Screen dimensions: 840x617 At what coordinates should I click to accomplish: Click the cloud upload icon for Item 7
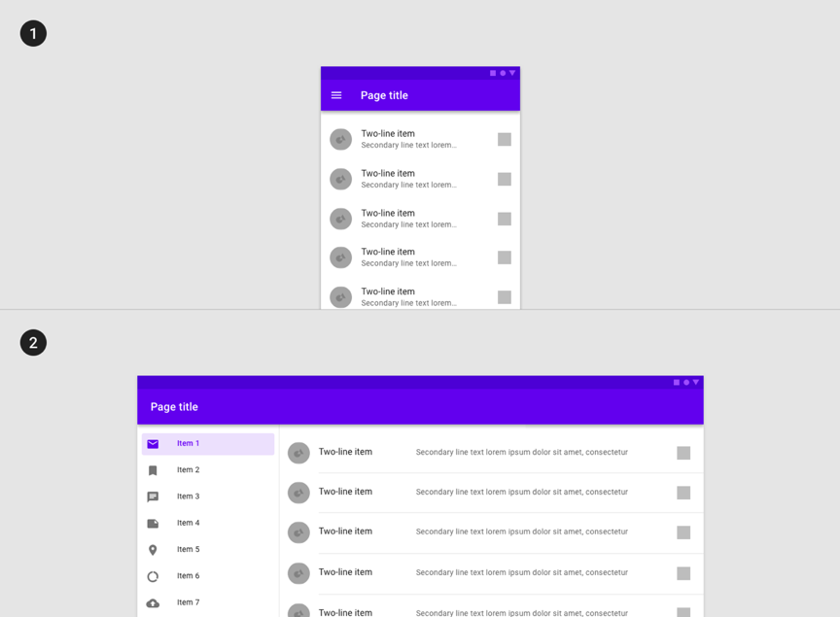[x=153, y=603]
